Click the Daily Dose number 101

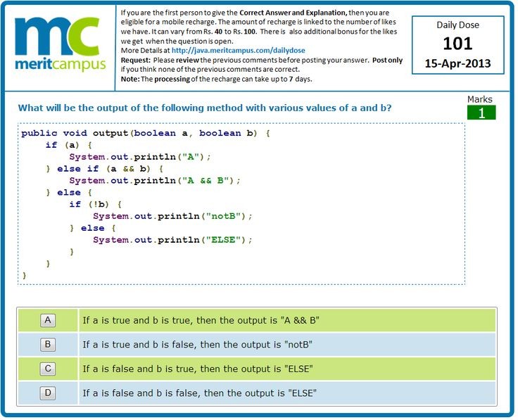(458, 44)
